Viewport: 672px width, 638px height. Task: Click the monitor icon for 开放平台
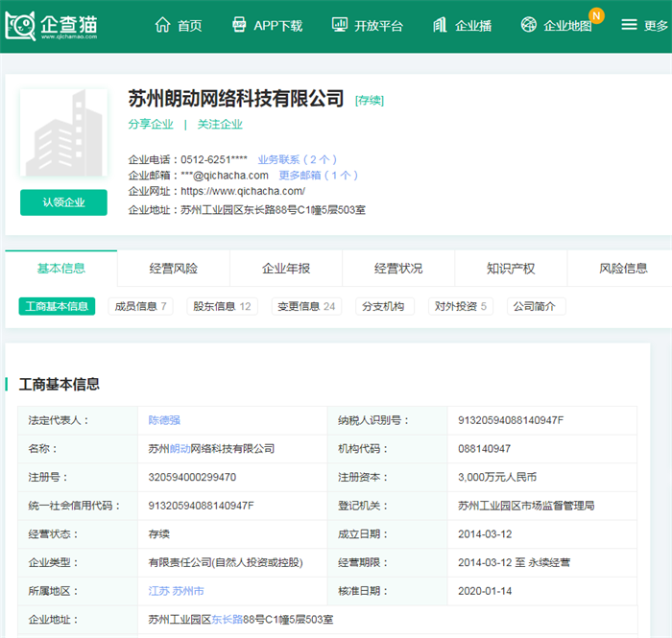click(x=340, y=25)
